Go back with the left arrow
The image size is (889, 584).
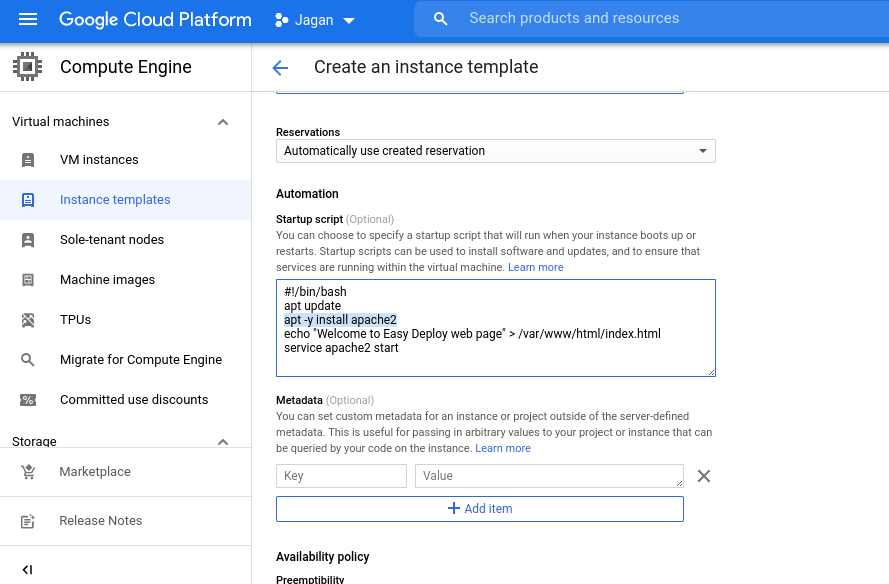tap(280, 68)
